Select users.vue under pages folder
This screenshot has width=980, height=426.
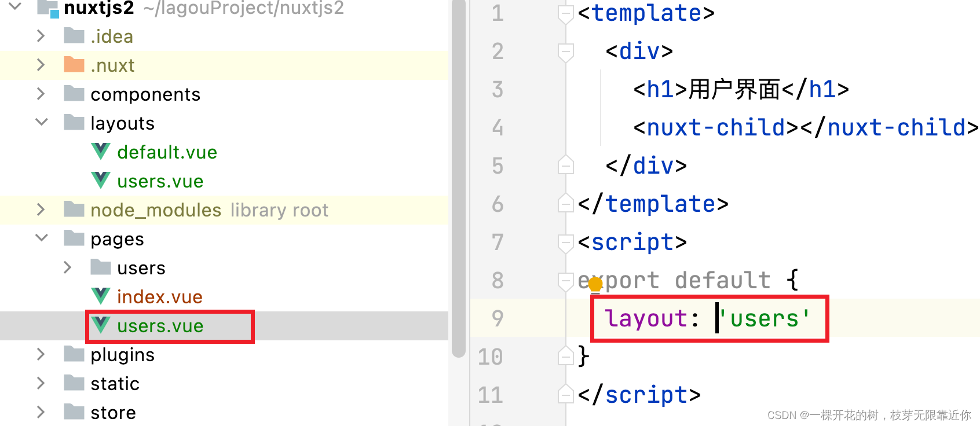[160, 326]
